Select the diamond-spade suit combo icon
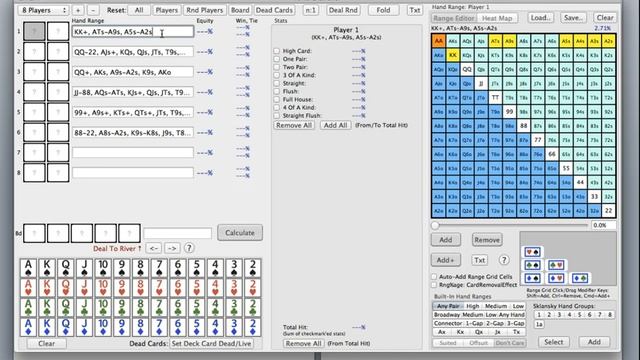The image size is (640, 360). coord(532,278)
